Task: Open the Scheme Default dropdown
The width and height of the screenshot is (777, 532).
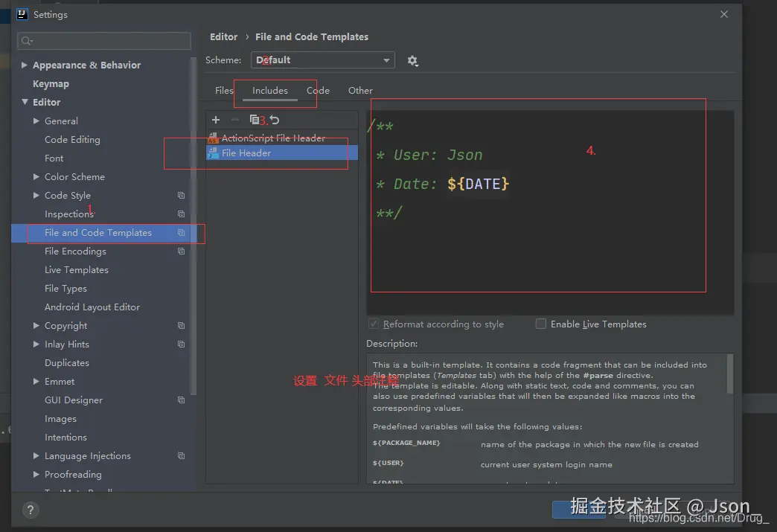Action: pos(322,60)
